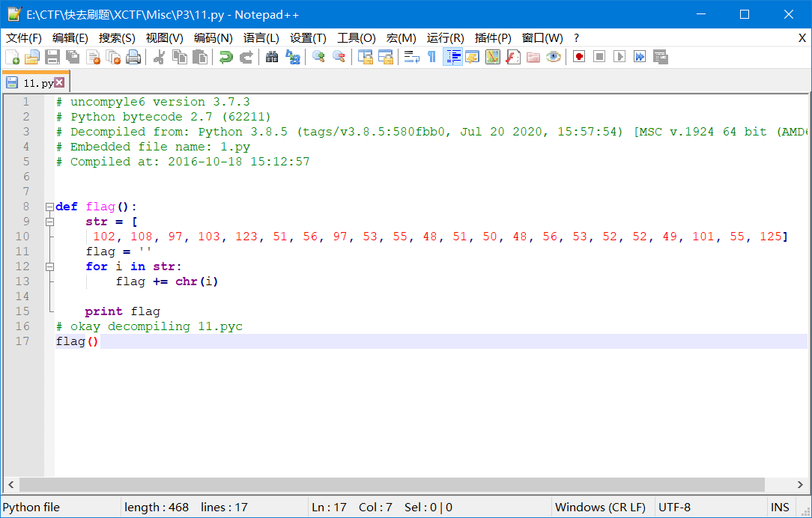The image size is (812, 518).
Task: Play back the recorded macro
Action: click(619, 57)
